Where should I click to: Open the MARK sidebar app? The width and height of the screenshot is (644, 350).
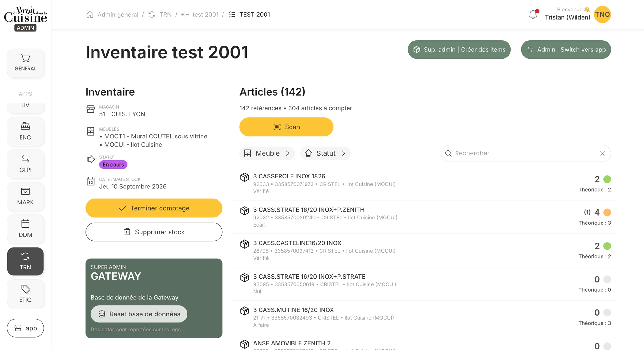[x=25, y=197]
